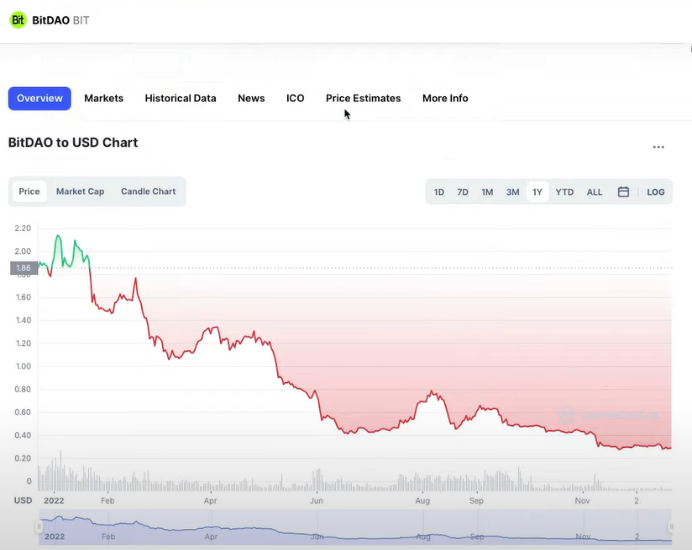The image size is (692, 550).
Task: View the Price Estimates tab
Action: (363, 98)
